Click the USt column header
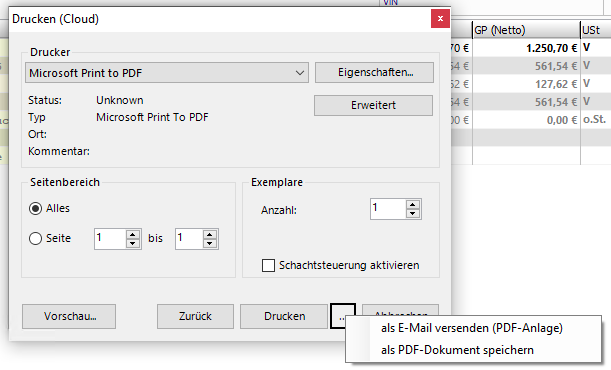 (596, 30)
